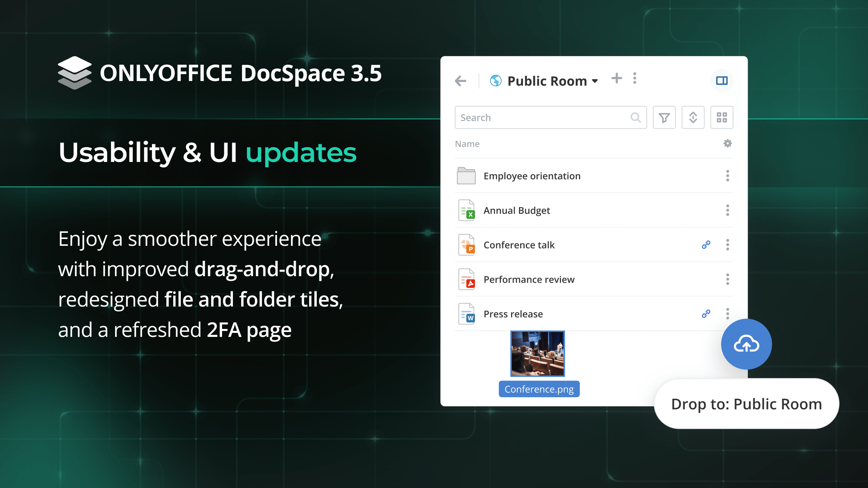
Task: Click the link icon on Press release
Action: (x=706, y=314)
